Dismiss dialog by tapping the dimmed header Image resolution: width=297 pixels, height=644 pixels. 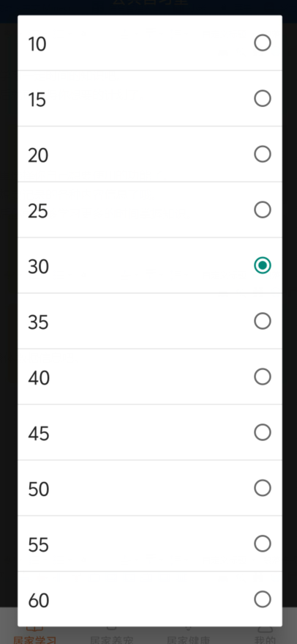(148, 7)
